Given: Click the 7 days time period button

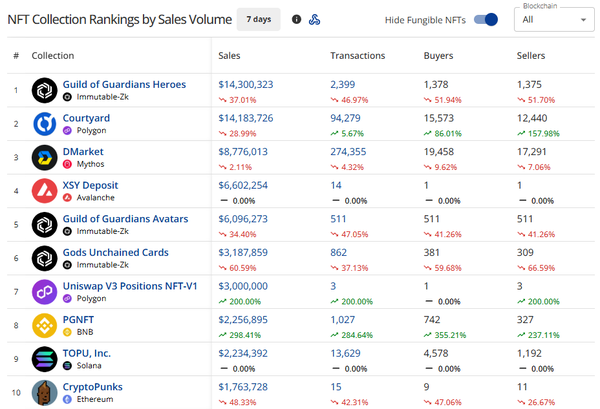Looking at the screenshot, I should click(x=259, y=19).
